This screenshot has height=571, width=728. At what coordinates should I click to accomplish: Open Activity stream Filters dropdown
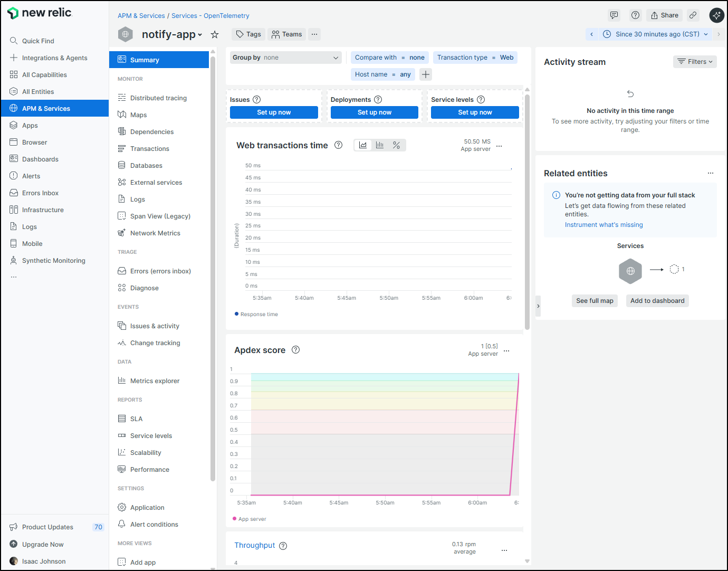point(695,62)
